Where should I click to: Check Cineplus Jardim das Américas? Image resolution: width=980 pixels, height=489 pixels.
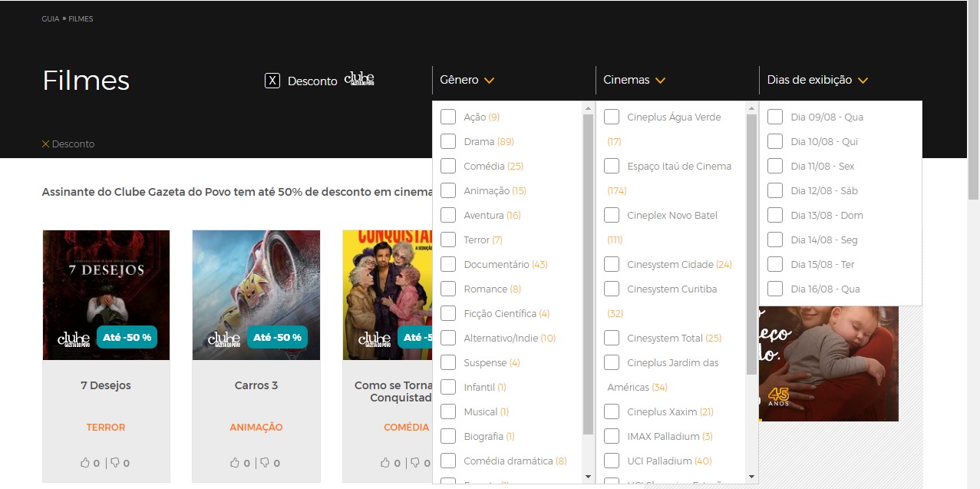point(612,362)
